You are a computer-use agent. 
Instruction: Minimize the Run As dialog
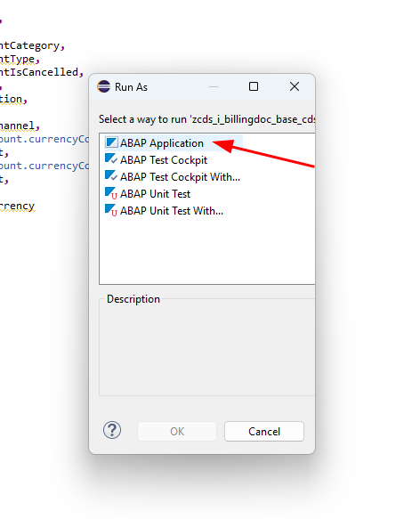(x=214, y=86)
